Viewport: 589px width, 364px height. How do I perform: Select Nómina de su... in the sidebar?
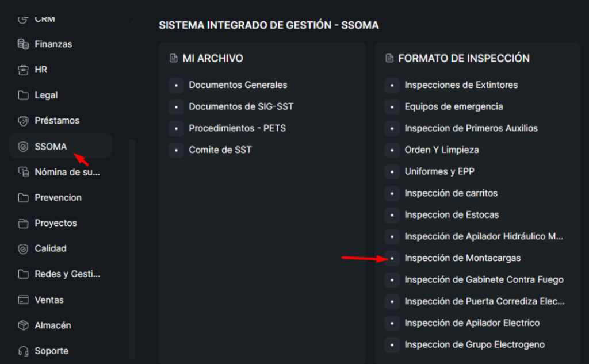coord(67,172)
